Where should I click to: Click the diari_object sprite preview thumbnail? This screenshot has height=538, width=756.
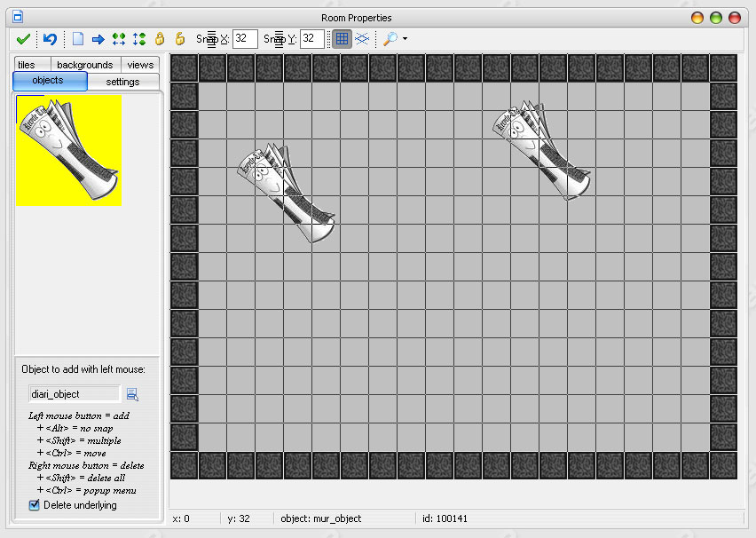68,150
